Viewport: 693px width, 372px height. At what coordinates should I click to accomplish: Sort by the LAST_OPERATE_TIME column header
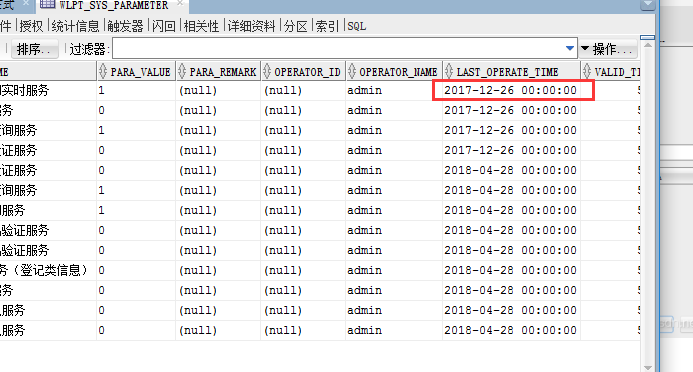coord(512,72)
